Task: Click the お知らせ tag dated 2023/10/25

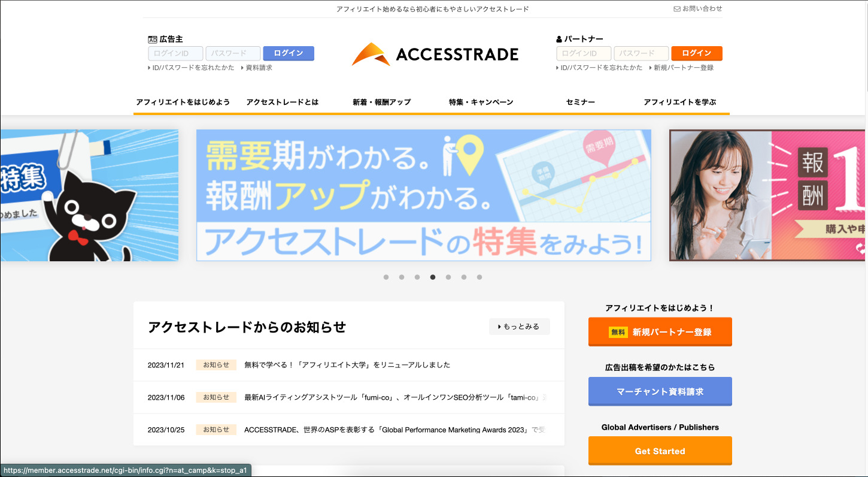Action: [x=216, y=430]
